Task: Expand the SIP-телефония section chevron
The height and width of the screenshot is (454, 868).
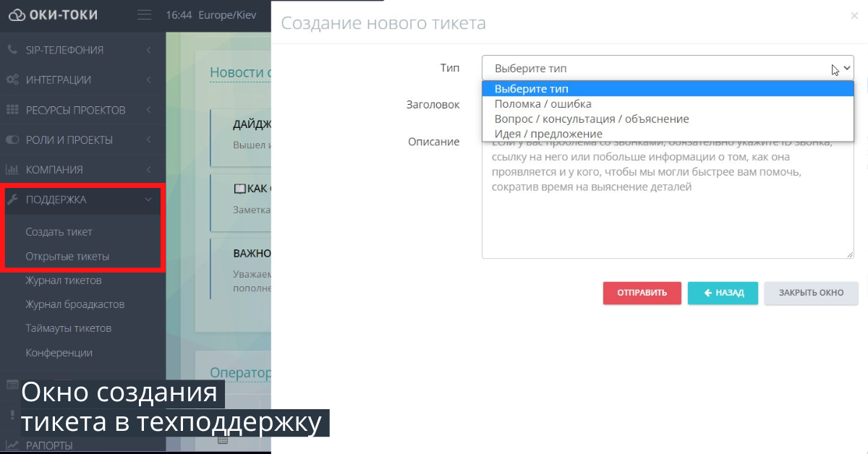Action: (148, 50)
